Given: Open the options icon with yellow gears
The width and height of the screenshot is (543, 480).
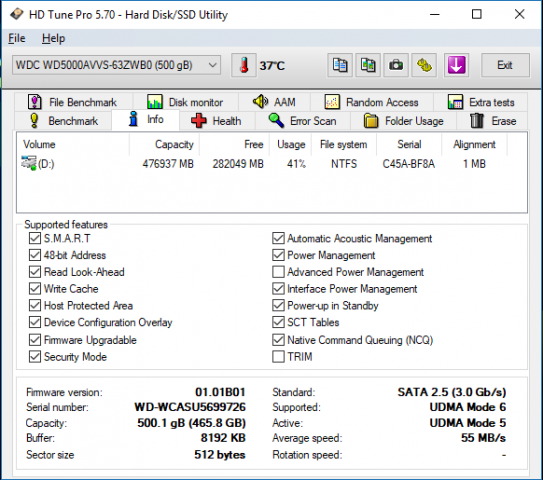Looking at the screenshot, I should coord(424,65).
